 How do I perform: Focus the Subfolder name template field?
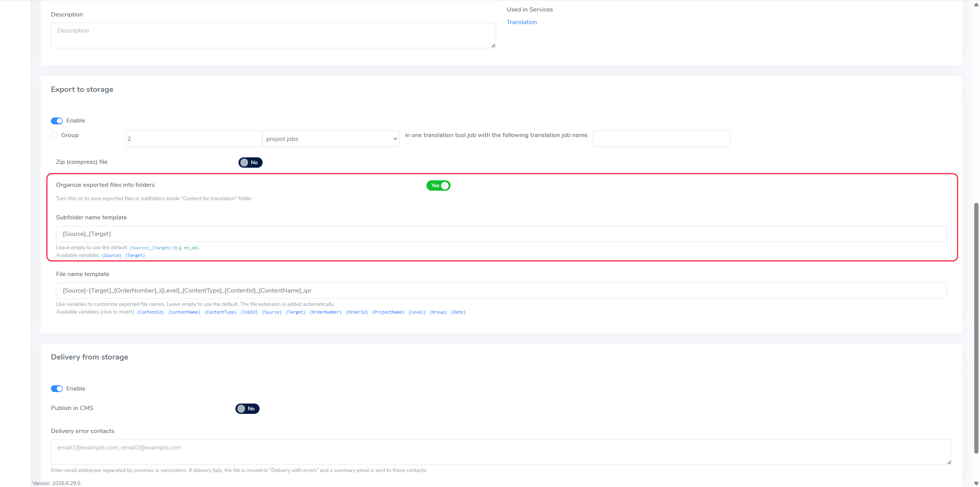coord(501,234)
